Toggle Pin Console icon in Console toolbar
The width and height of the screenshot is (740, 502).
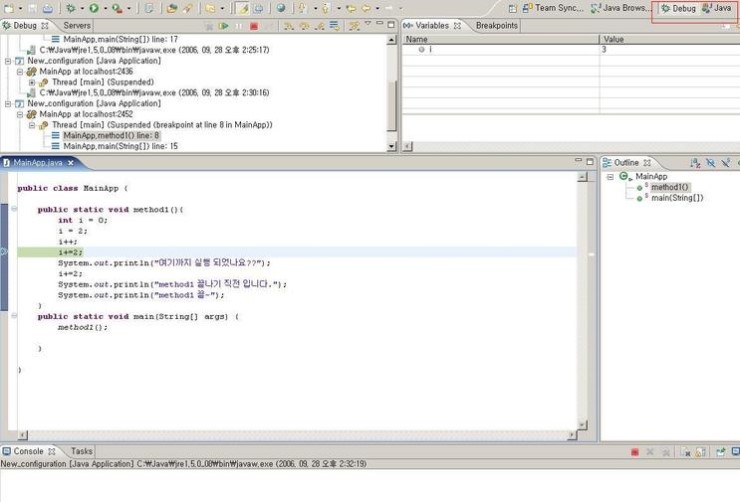(x=721, y=452)
